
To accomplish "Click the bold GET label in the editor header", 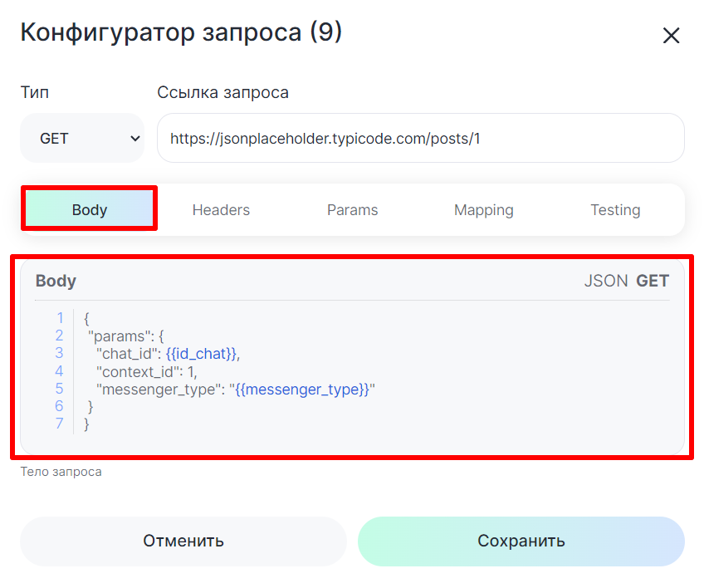I will point(653,281).
